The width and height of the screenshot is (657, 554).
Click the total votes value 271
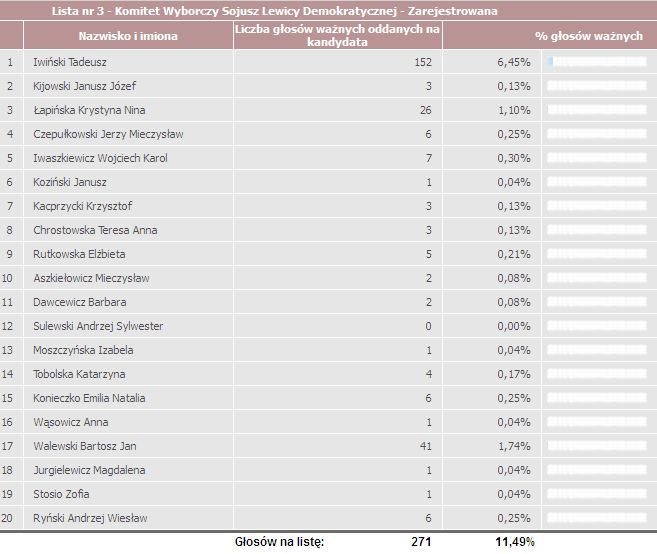(x=421, y=542)
